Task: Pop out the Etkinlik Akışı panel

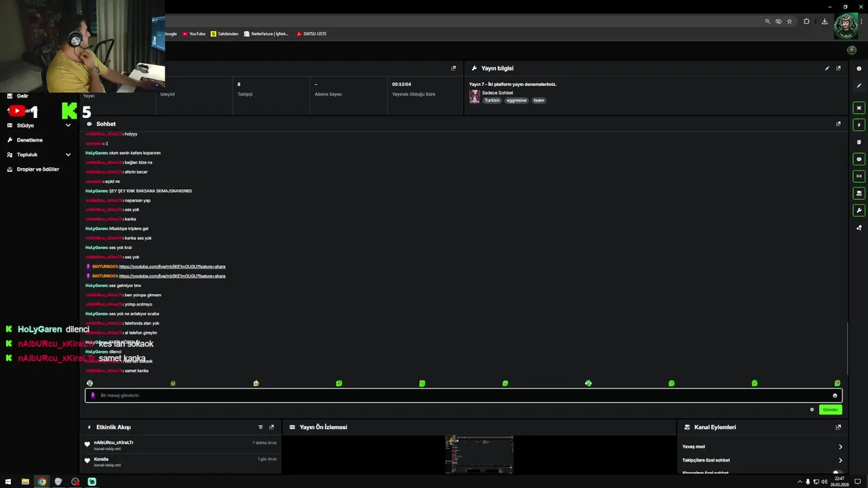Action: (271, 427)
